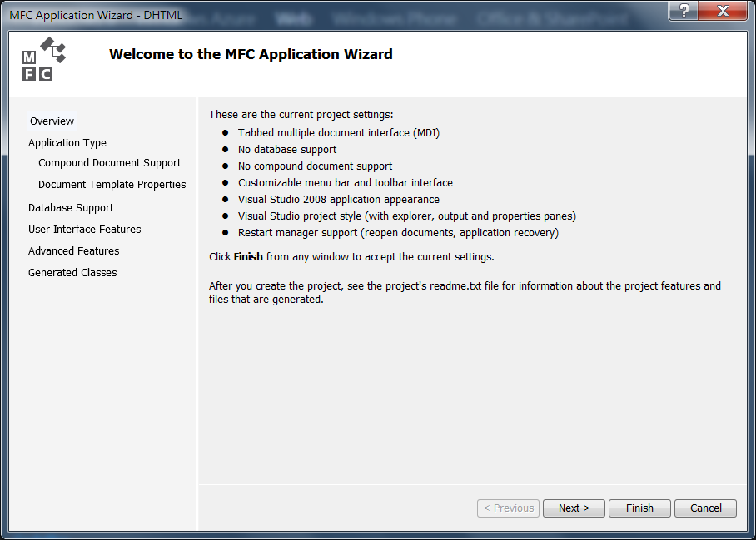Click the MFC logo icon

tap(44, 59)
